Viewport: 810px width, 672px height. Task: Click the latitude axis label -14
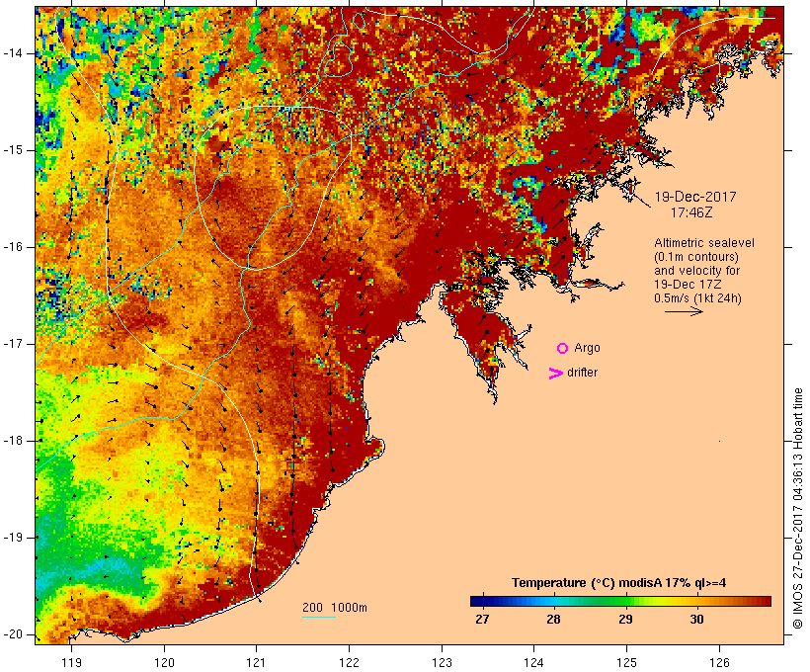pyautogui.click(x=13, y=53)
